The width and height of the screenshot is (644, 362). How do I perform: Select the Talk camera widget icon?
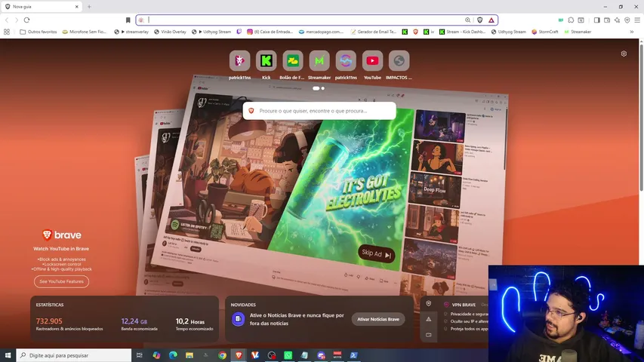(x=428, y=335)
